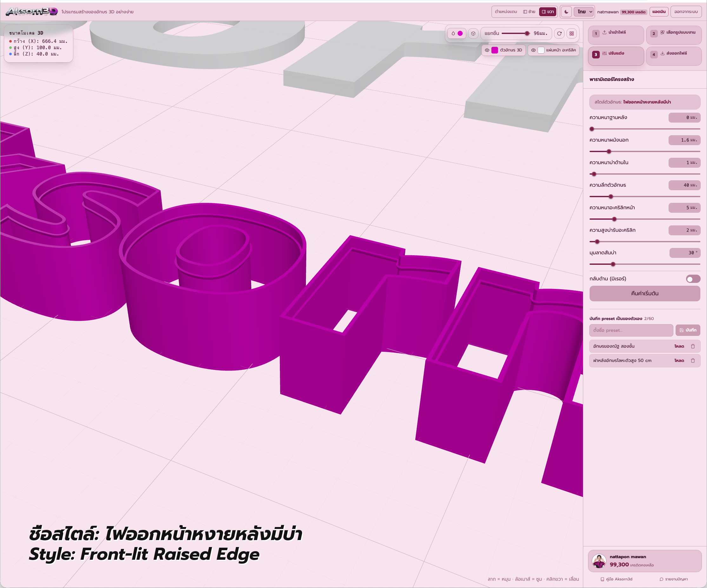
Task: Click the บันทึก preset เป็นของตัวเอง 2/60 label
Action: pos(622,318)
